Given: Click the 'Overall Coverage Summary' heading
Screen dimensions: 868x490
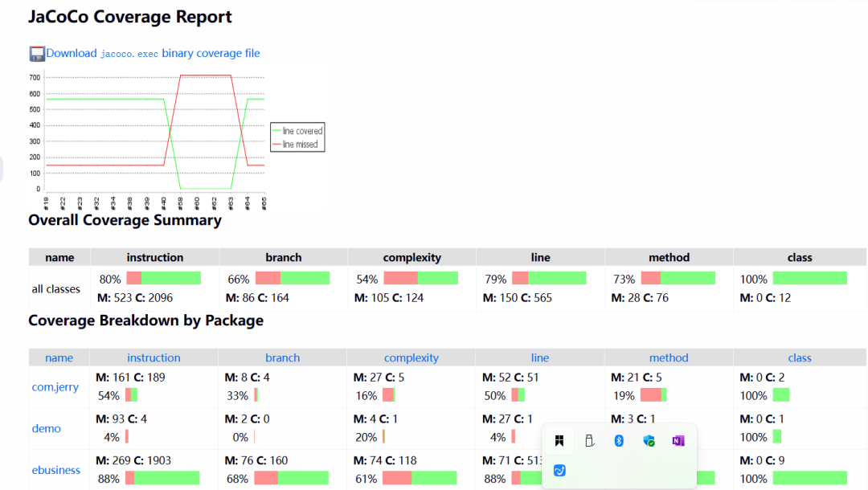Looking at the screenshot, I should coord(125,220).
